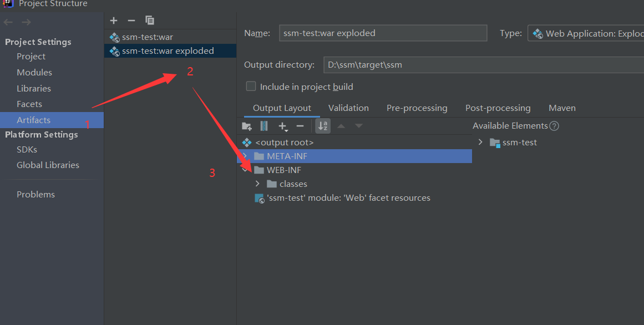Open Libraries settings
644x325 pixels.
tap(34, 88)
